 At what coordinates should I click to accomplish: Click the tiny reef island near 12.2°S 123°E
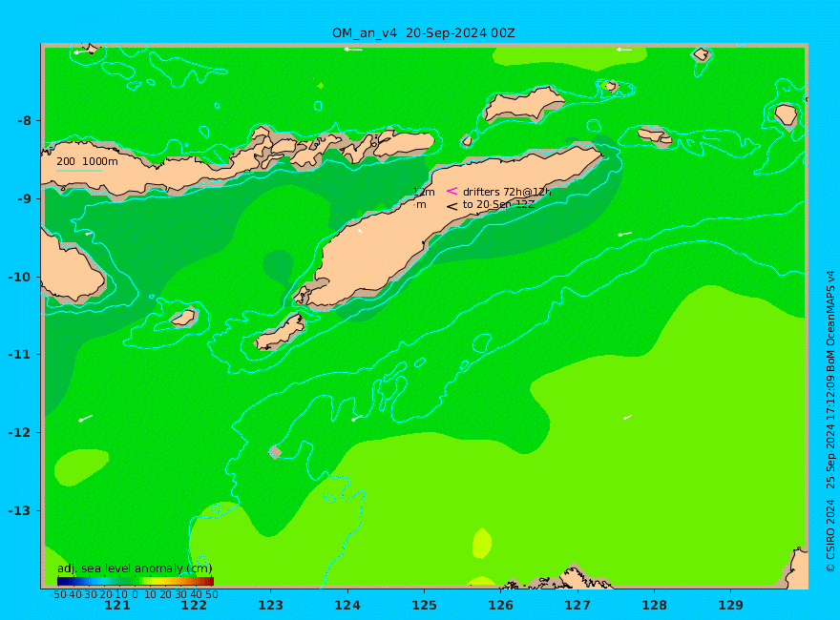[x=275, y=452]
